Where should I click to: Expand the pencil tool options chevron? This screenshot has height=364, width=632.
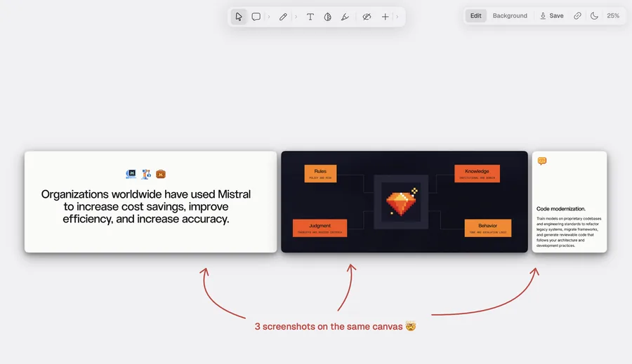[296, 17]
